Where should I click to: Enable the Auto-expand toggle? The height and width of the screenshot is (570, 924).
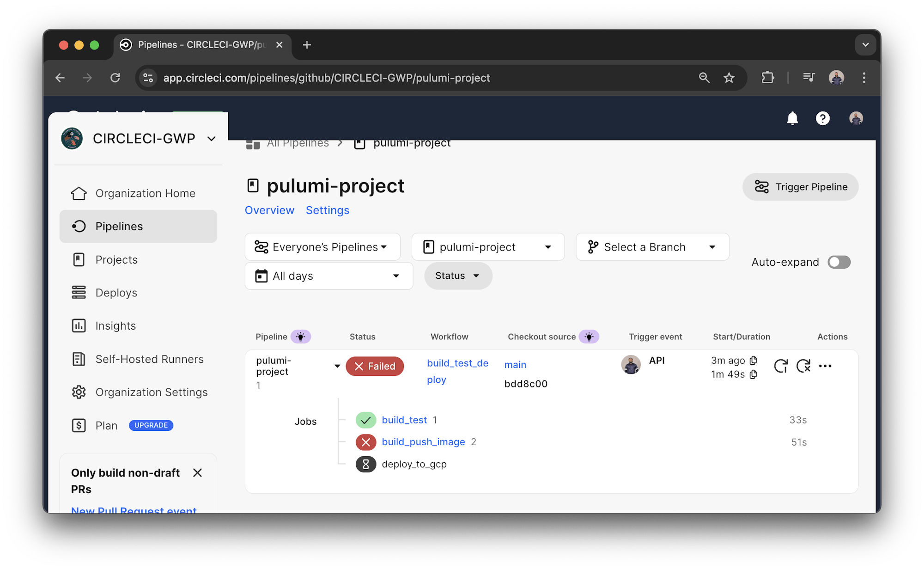pyautogui.click(x=839, y=262)
